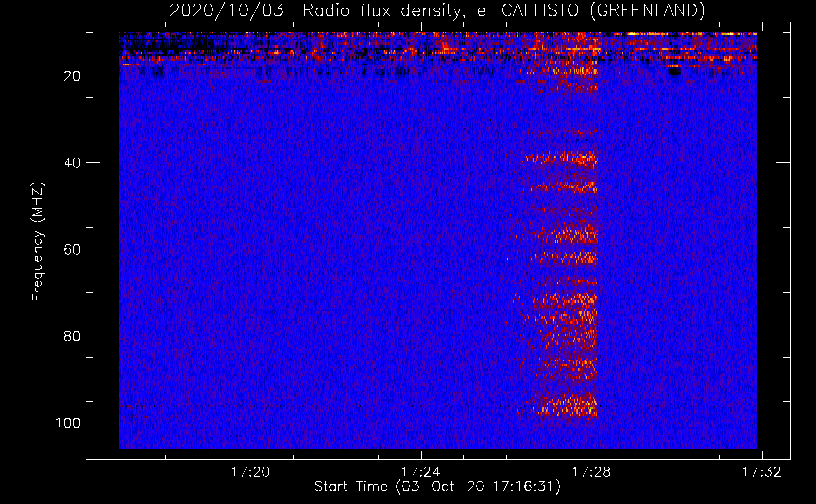
Task: Click the '17:28' time tick label
Action: [591, 472]
